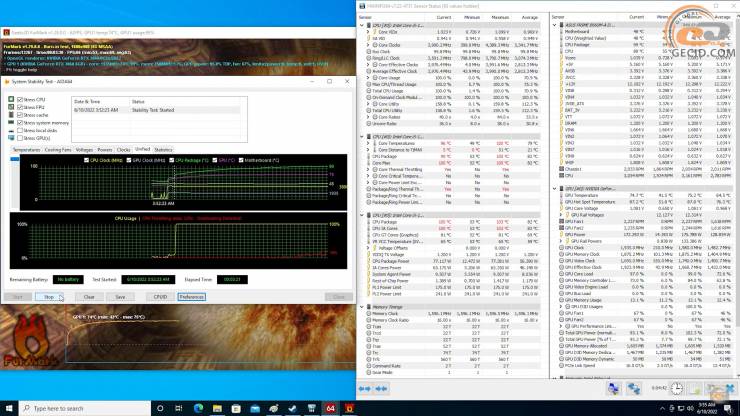The height and width of the screenshot is (416, 740).
Task: Click the CPUID button
Action: [x=160, y=297]
